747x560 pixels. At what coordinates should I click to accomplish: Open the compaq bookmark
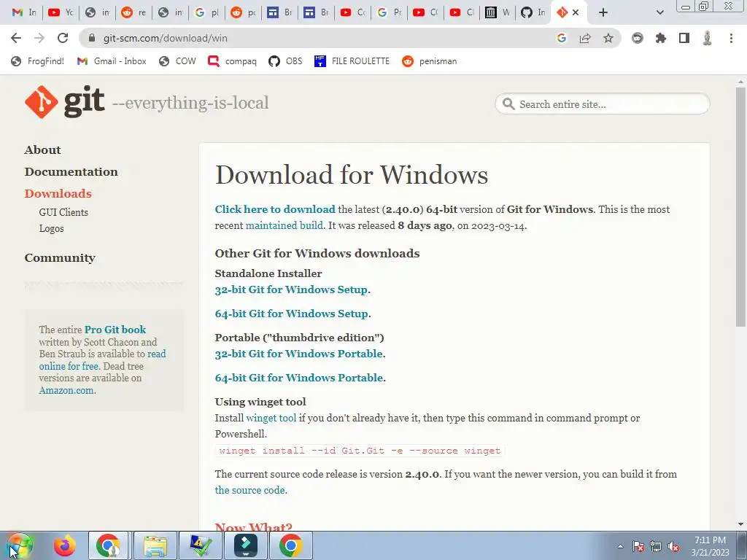[232, 61]
